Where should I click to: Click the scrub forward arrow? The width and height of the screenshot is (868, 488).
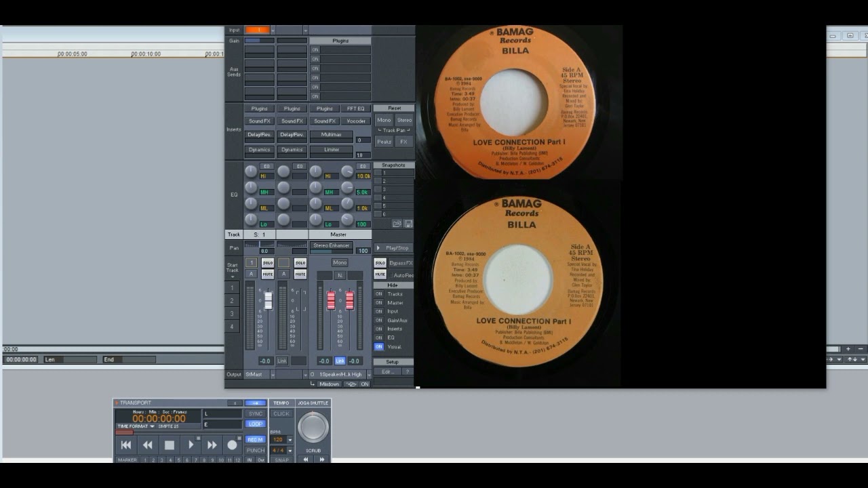[321, 459]
